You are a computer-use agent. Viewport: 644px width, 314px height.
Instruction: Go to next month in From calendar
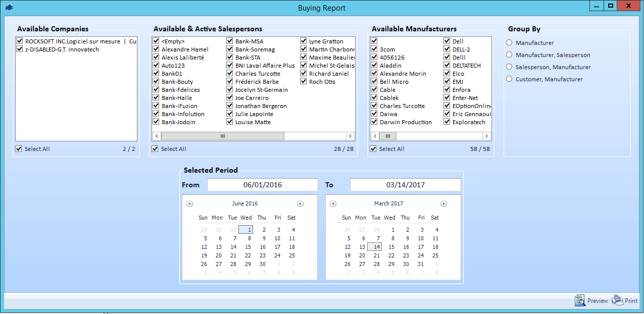(300, 204)
